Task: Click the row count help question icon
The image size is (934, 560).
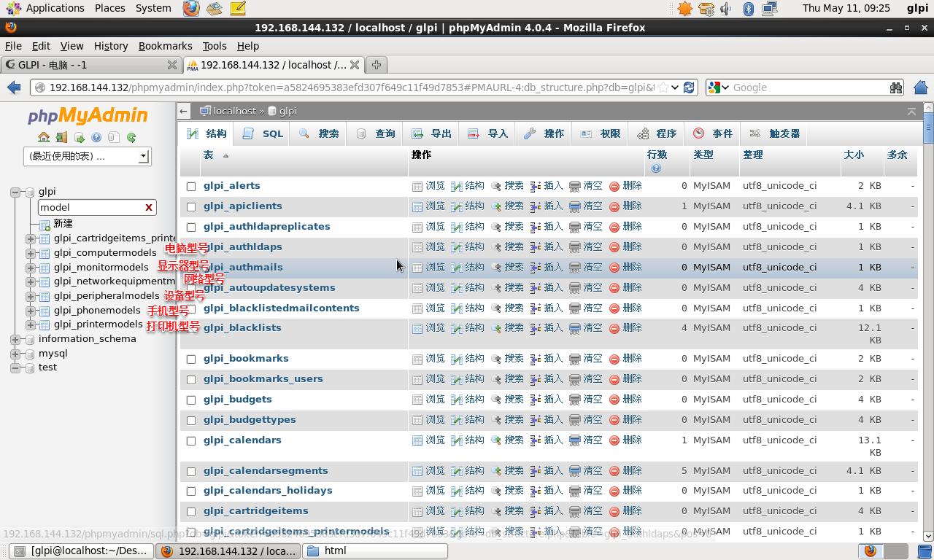Action: (x=656, y=168)
